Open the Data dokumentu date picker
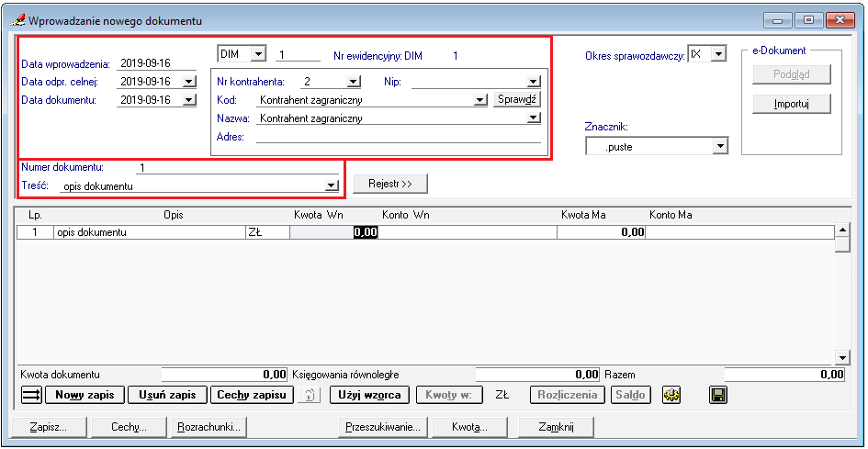 click(x=189, y=100)
